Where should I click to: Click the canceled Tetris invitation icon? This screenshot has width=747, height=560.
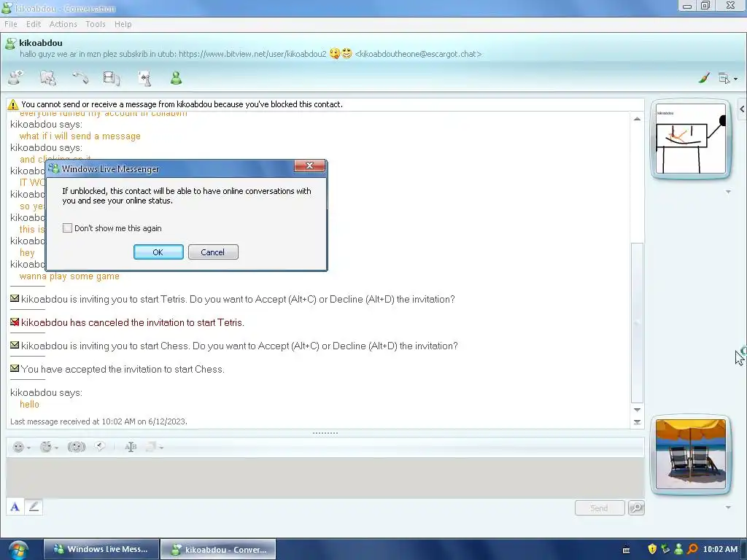15,322
